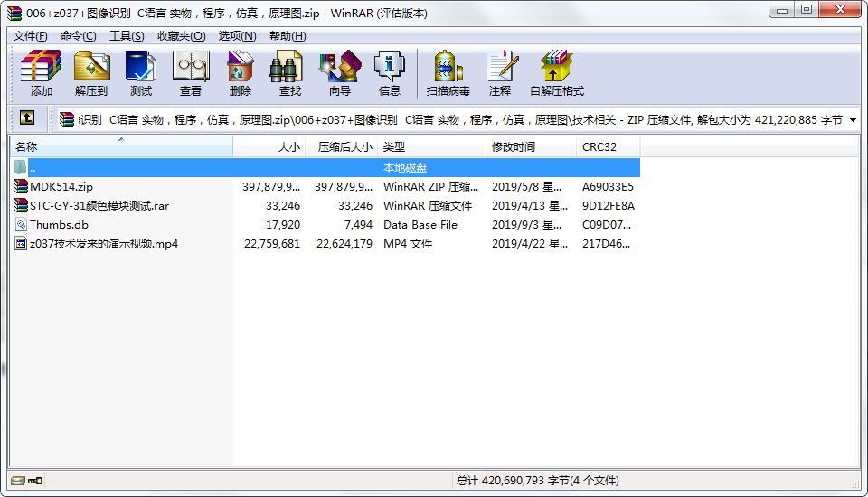Click the STC-GY-31 rar file icon

[x=21, y=205]
